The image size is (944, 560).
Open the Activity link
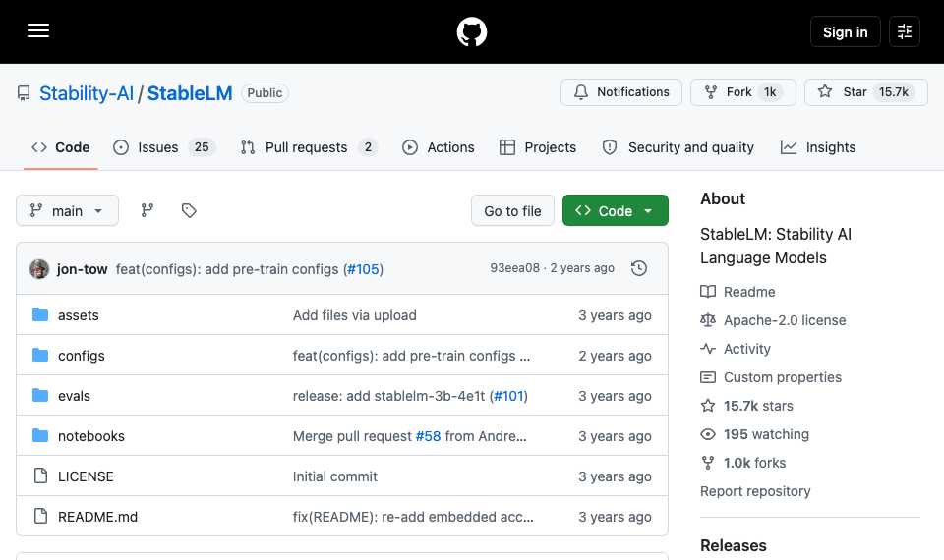coord(746,349)
